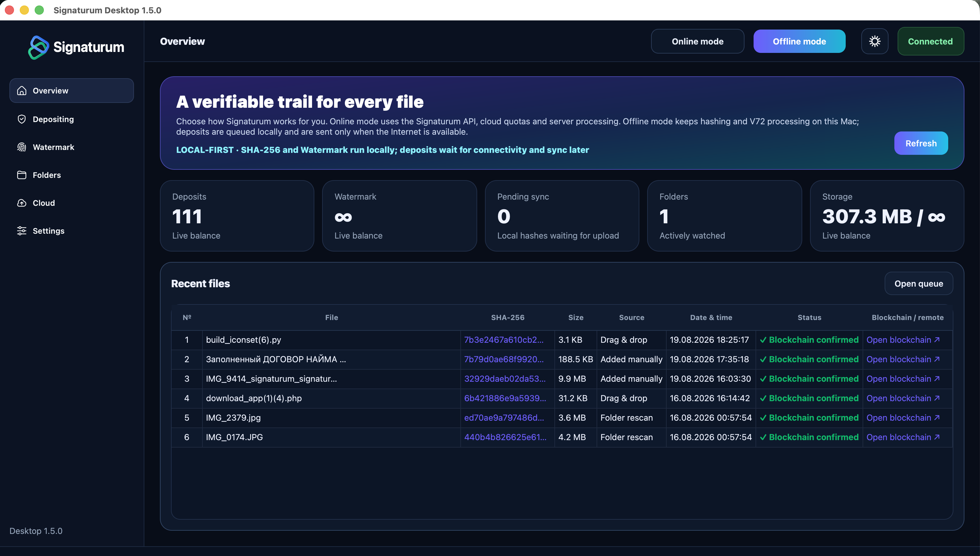Open blockchain link for download_app(1)(4).php

903,398
